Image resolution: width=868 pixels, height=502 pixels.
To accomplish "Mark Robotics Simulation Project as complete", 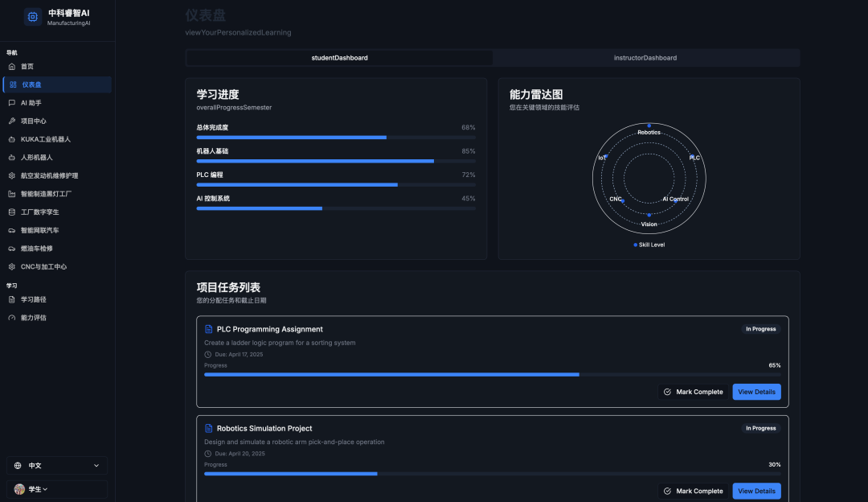I will (x=693, y=491).
